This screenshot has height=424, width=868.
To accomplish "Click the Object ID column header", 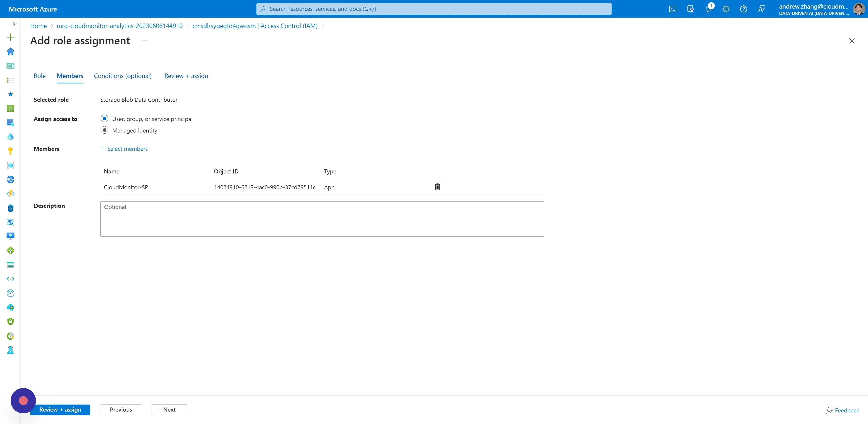I will click(x=226, y=171).
